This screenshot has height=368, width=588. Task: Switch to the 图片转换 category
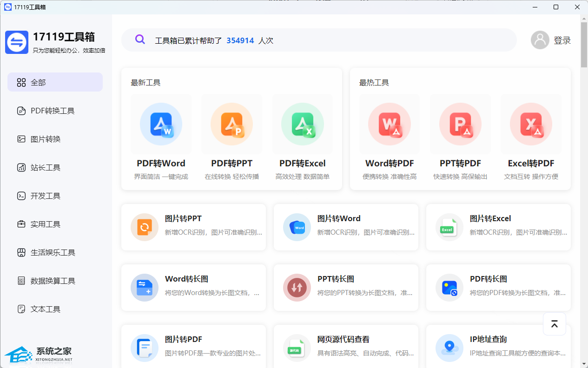click(55, 139)
